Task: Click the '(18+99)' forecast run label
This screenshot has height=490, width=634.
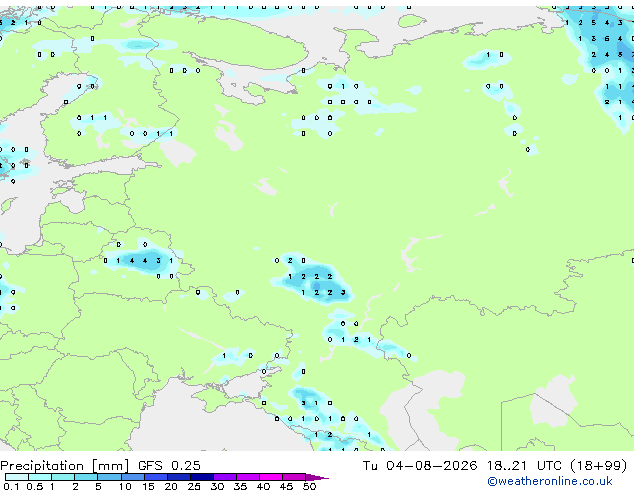Action: coord(598,466)
